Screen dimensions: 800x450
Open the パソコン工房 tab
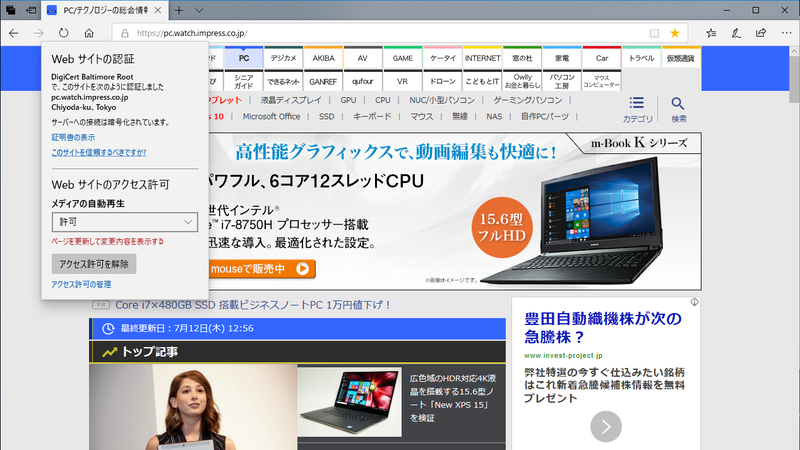(562, 81)
